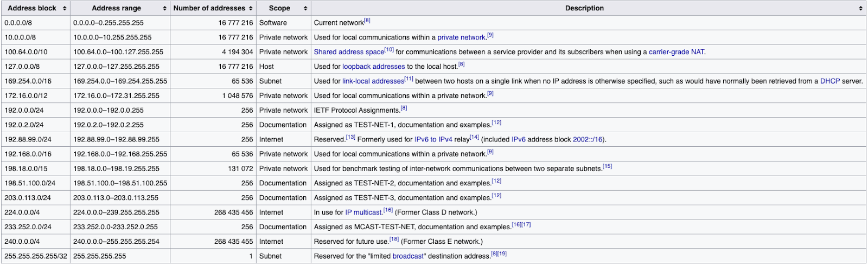Screen dimensions: 868x265
Task: Select the Software scope cell
Action: (x=284, y=23)
